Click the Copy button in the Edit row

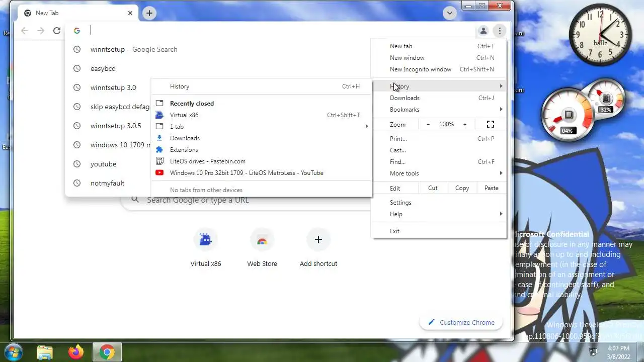(x=462, y=188)
